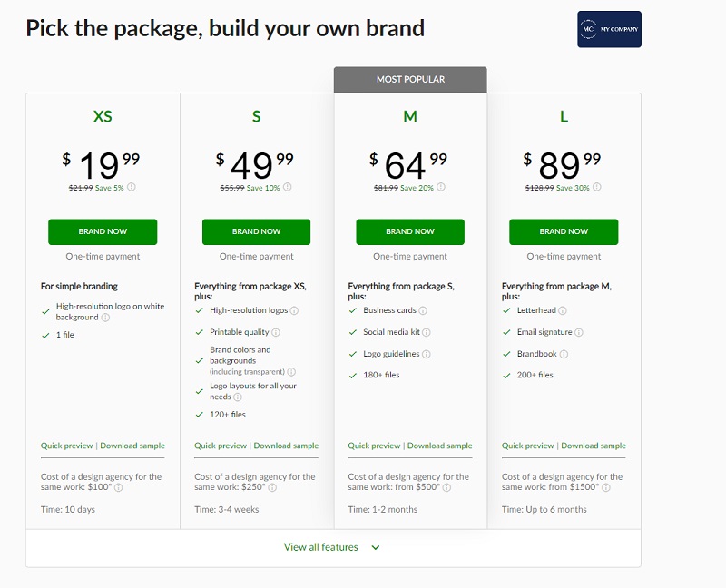Open Quick preview for S package

pyautogui.click(x=221, y=446)
